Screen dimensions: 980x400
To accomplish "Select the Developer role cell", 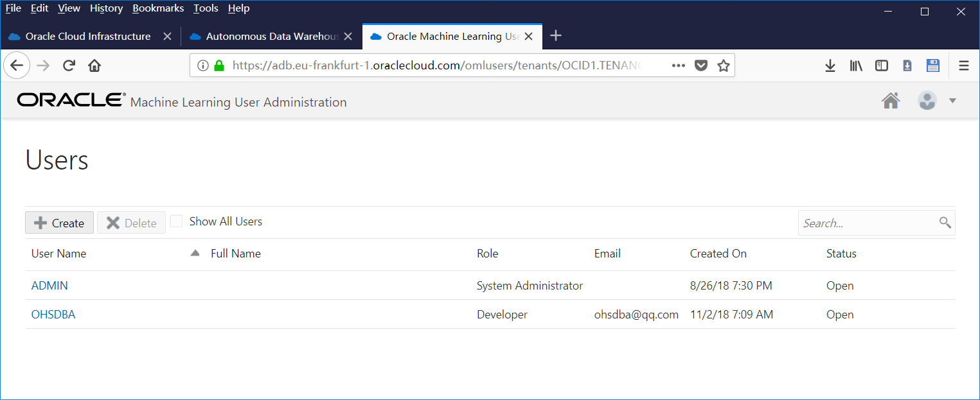I will pos(502,315).
